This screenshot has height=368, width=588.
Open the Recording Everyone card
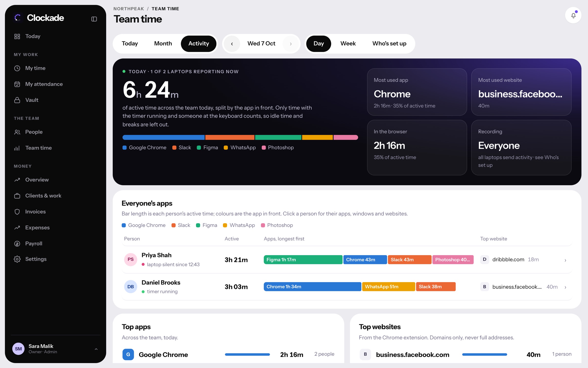coord(521,147)
